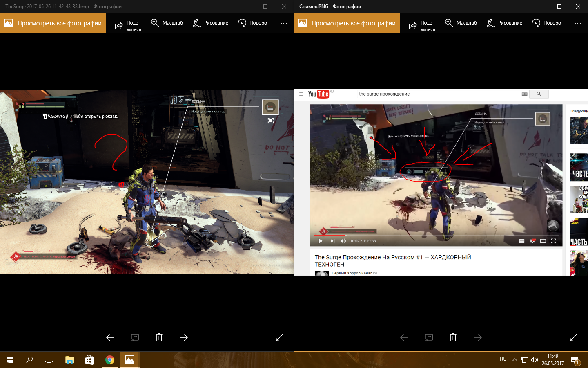
Task: Click the YouTube screenshot image in Снимок.PNG window
Action: 441,182
